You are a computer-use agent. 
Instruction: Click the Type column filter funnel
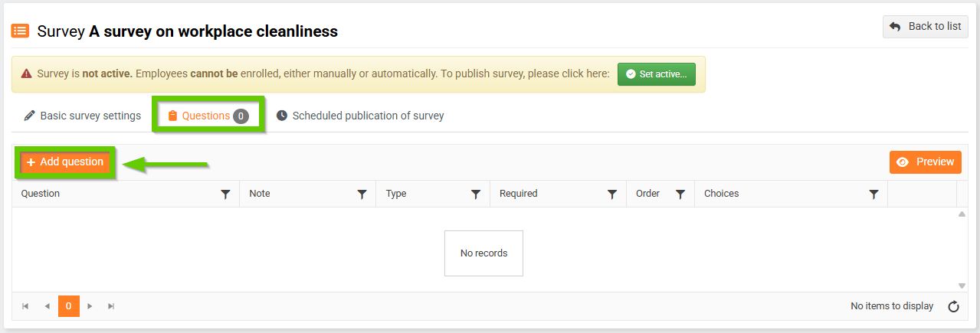tap(476, 194)
